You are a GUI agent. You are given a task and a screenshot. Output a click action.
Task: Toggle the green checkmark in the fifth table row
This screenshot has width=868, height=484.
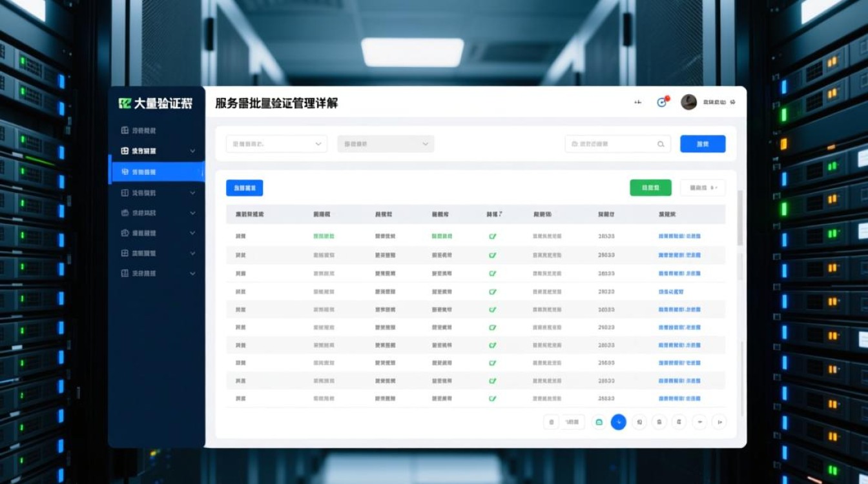pyautogui.click(x=493, y=309)
